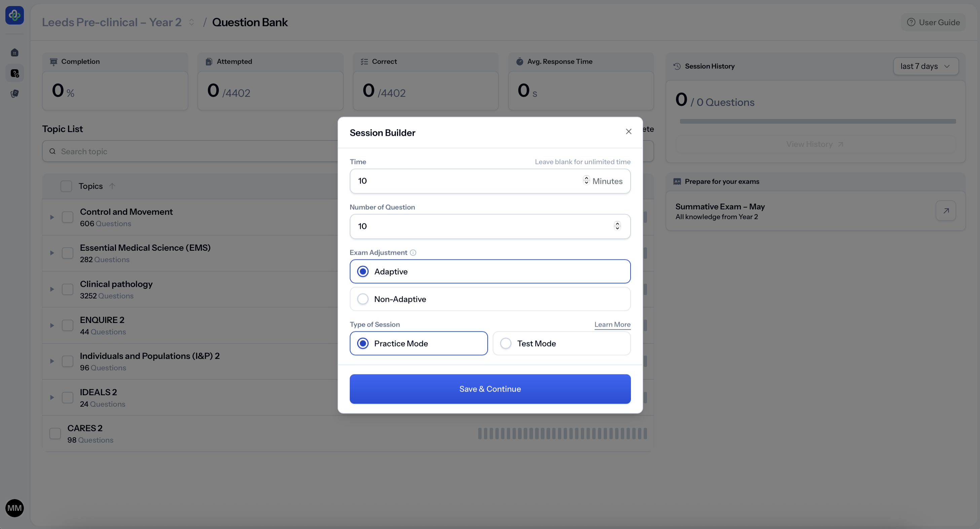Open Summative Exam arrow icon
Image resolution: width=980 pixels, height=529 pixels.
coord(946,211)
